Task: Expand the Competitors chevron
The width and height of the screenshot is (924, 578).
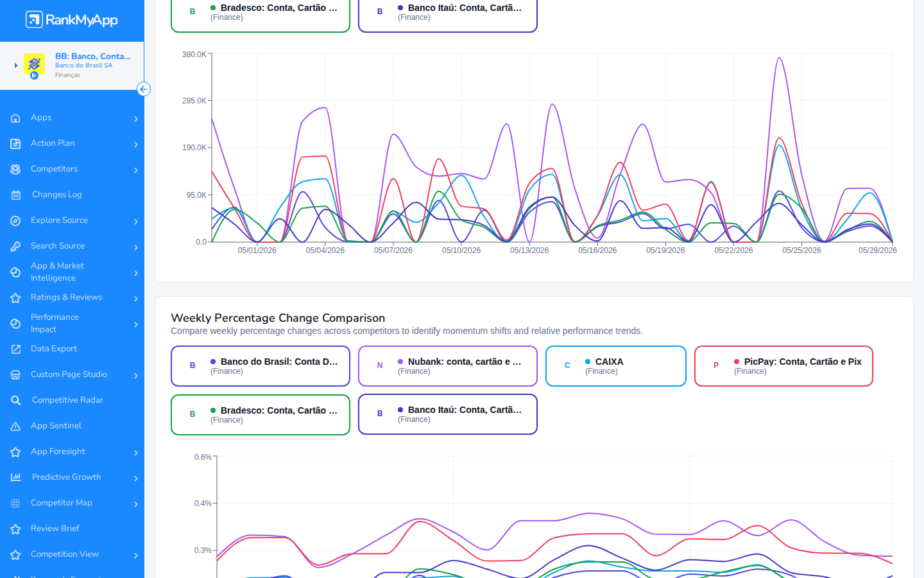Action: (136, 170)
